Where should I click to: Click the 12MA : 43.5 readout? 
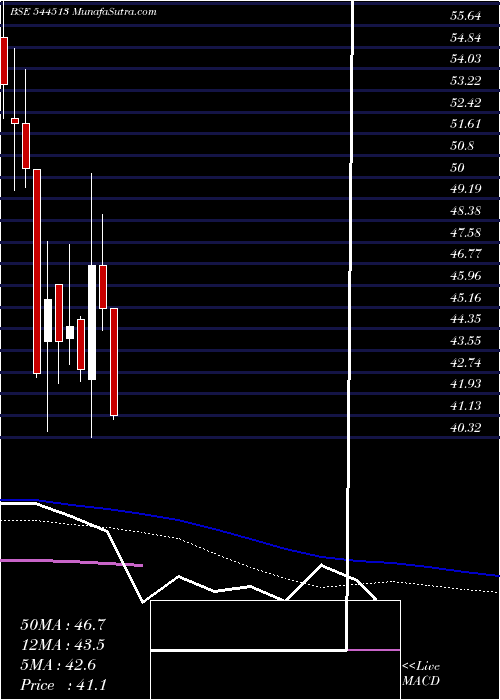[x=63, y=645]
